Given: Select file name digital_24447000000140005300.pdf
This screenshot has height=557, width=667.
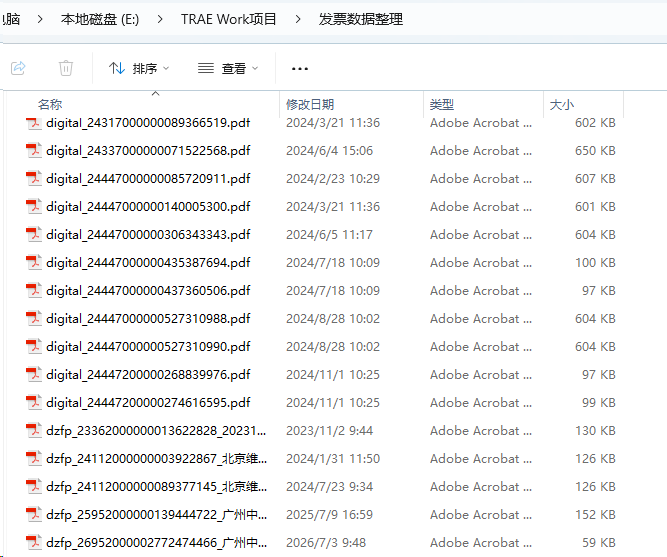Looking at the screenshot, I should click(148, 207).
